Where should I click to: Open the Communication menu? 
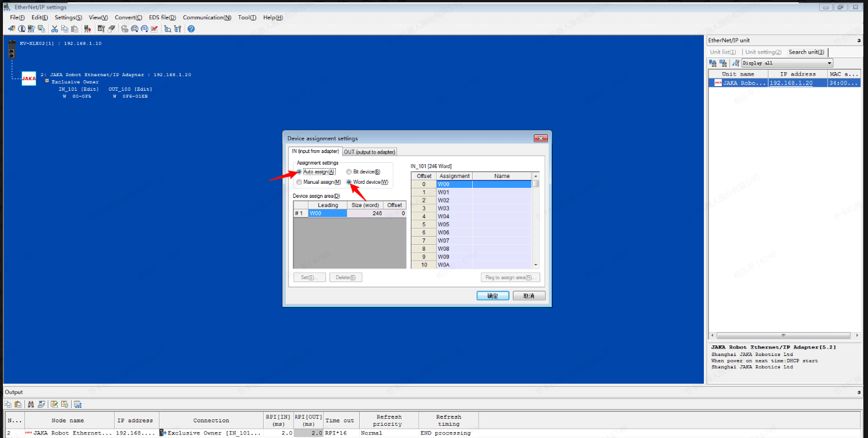tap(207, 17)
